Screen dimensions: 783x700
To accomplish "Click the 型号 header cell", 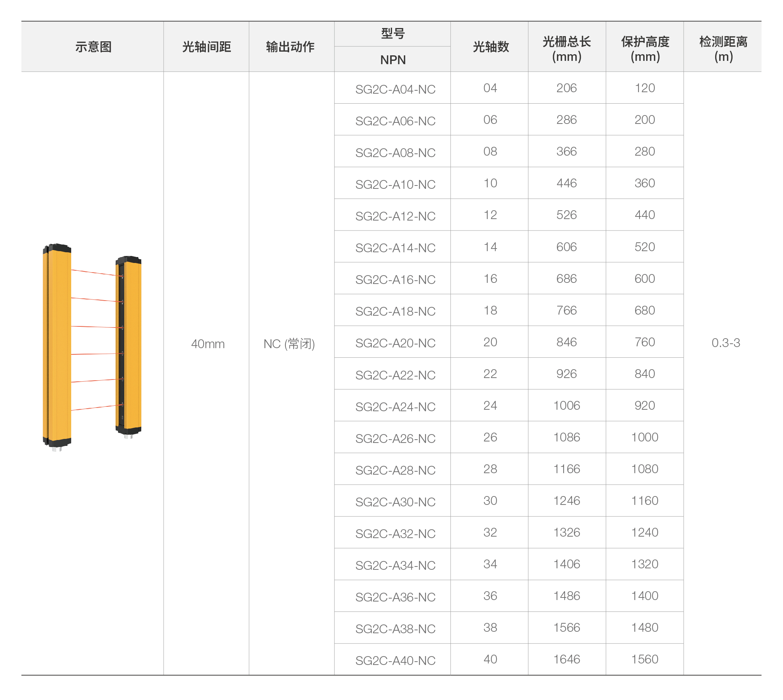I will [393, 34].
